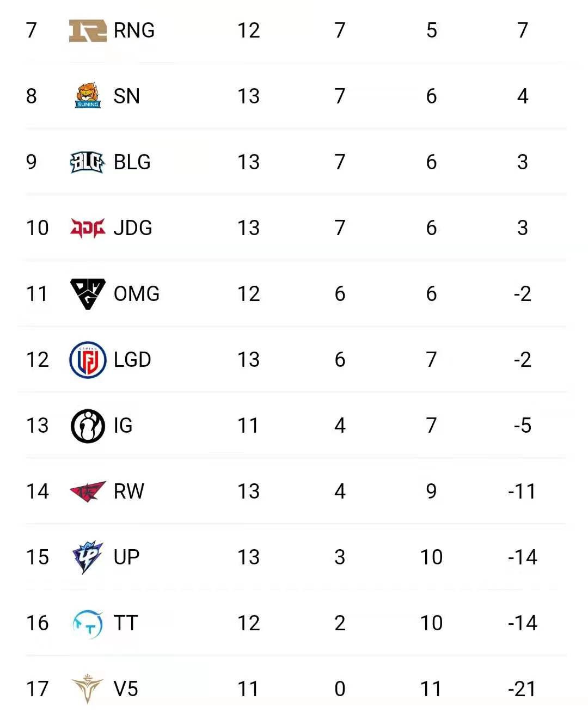
Task: Click the JDG team name
Action: pyautogui.click(x=132, y=228)
